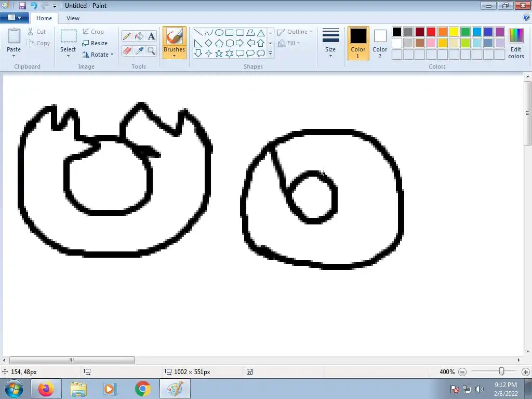Open the Brushes dropdown arrow
Screen dimensions: 532x399
174,56
